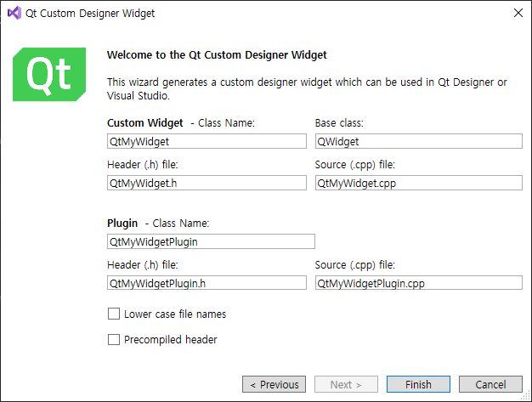The width and height of the screenshot is (532, 402).
Task: Click the green Qt logo
Action: click(49, 74)
